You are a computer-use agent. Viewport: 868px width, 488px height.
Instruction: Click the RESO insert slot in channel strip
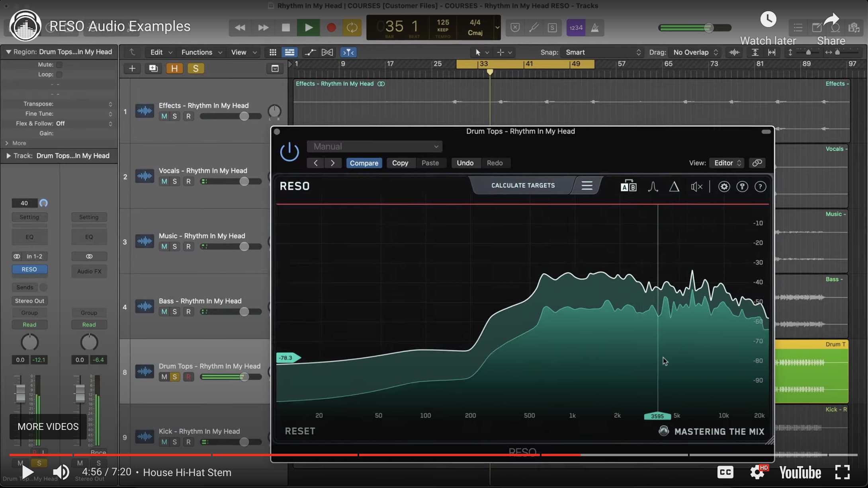[29, 269]
